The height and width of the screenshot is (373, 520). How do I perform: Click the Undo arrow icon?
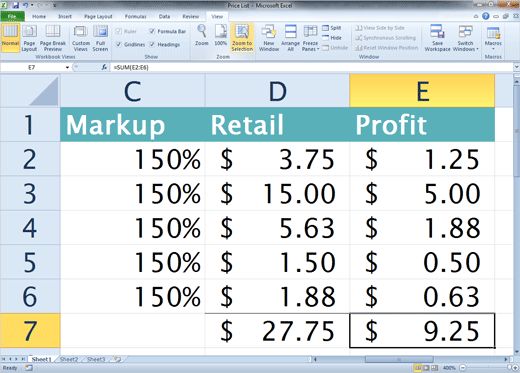25,5
